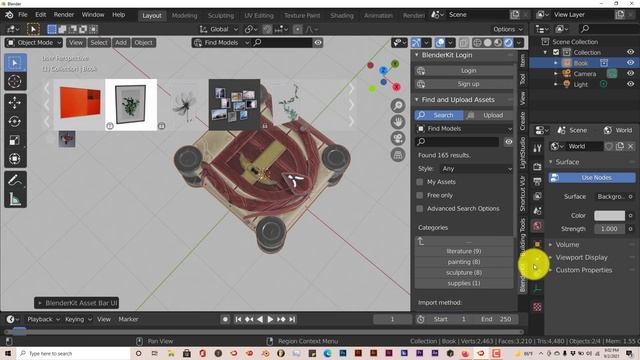640x360 pixels.
Task: Open the Global transform orientation dropdown
Action: tap(218, 29)
